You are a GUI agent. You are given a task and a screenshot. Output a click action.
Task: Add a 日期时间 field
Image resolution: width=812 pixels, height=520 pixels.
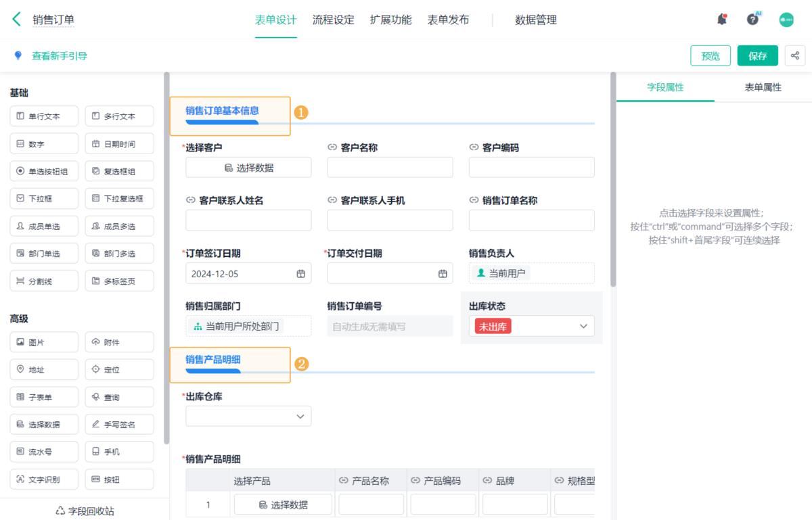(120, 144)
